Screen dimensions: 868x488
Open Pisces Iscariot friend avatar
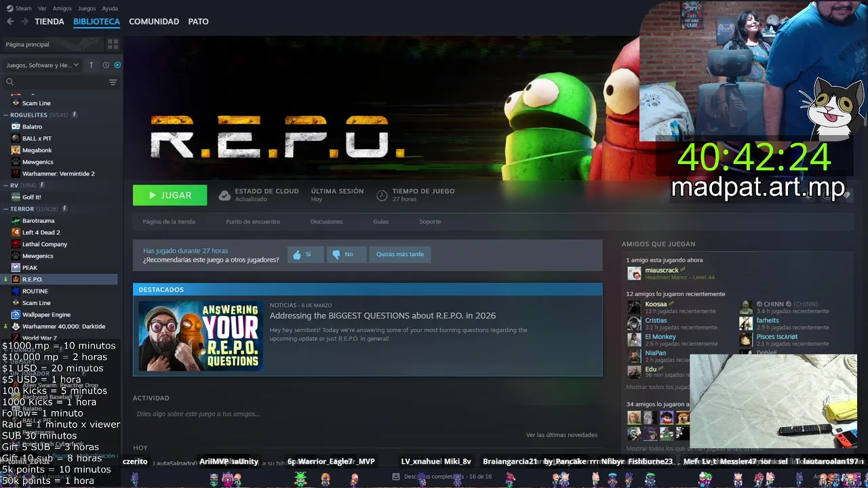pos(745,340)
